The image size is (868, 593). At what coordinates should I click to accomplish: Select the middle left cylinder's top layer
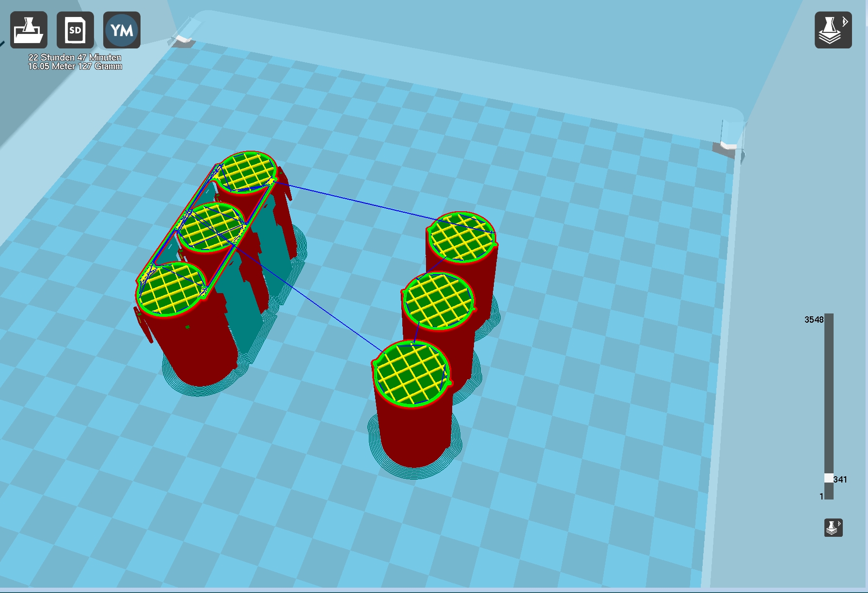tap(212, 227)
